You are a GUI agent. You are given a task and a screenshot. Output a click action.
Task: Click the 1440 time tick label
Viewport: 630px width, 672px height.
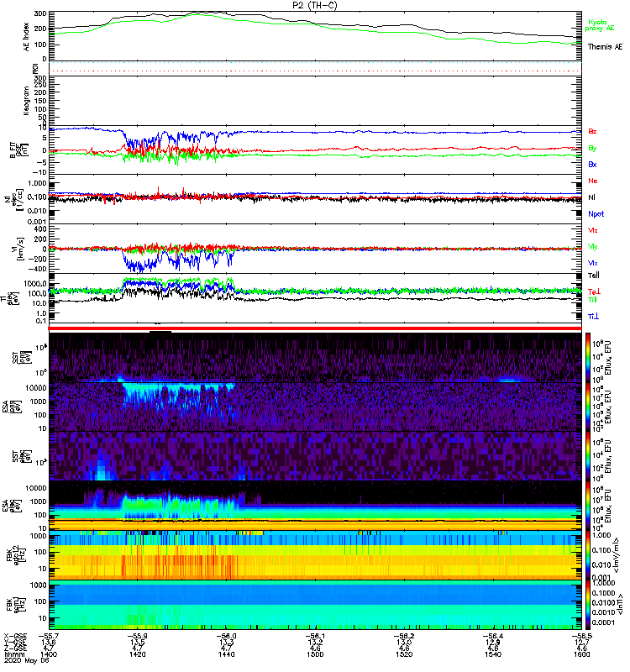[226, 654]
